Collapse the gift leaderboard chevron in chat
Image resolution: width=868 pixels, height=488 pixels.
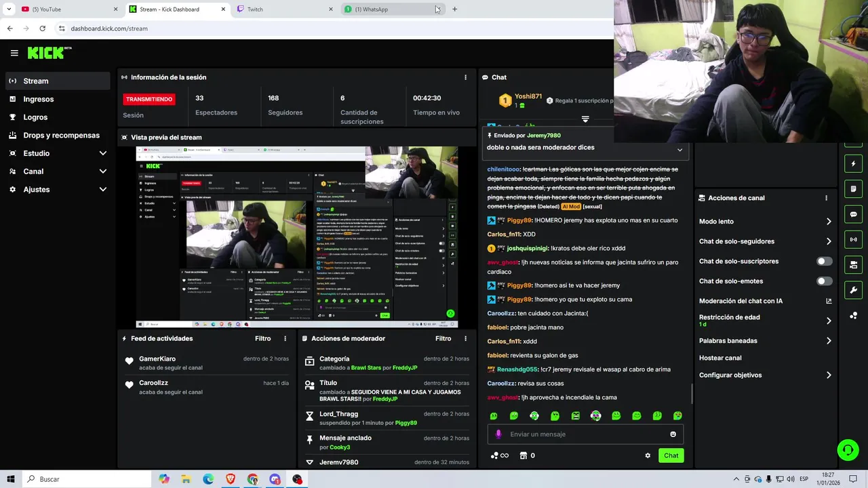click(585, 119)
